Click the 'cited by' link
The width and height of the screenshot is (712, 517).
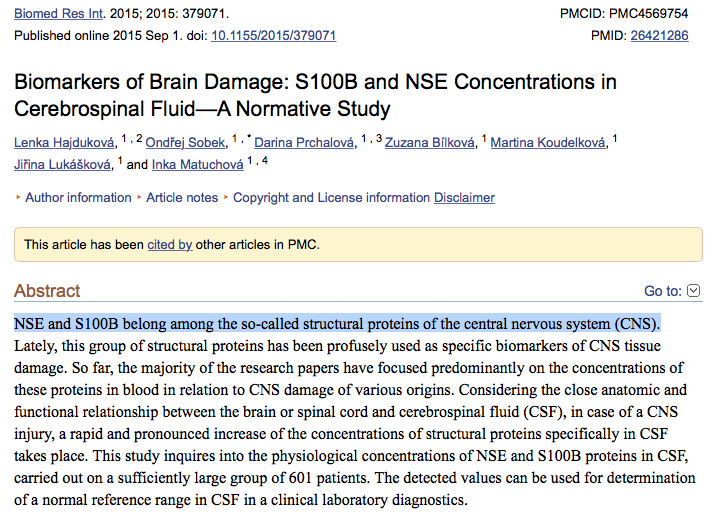coord(170,244)
